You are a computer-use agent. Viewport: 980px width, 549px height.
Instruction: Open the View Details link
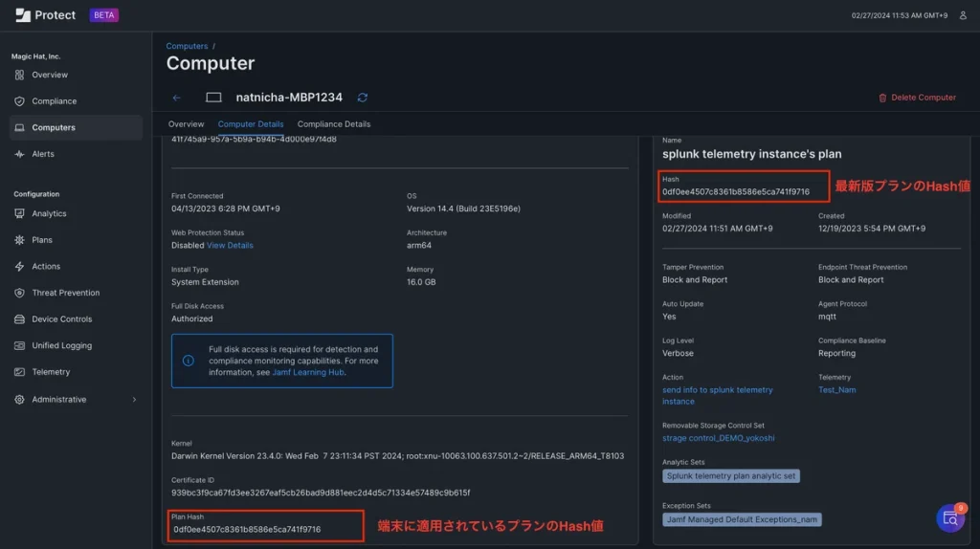(230, 246)
